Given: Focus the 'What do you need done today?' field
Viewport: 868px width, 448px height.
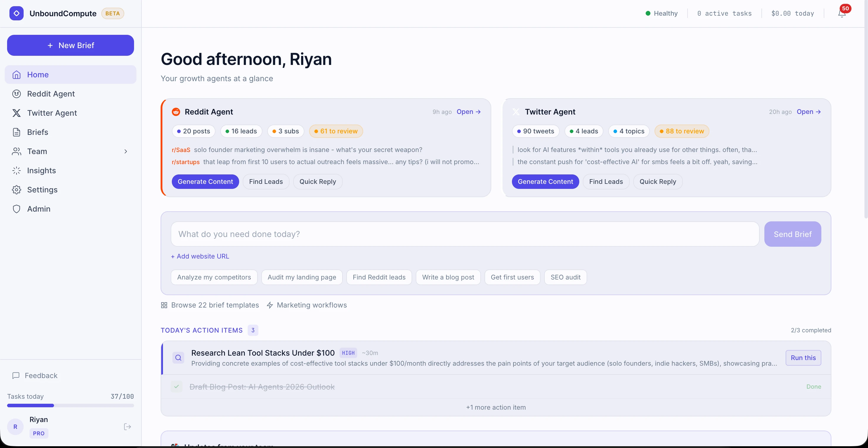Looking at the screenshot, I should [465, 234].
